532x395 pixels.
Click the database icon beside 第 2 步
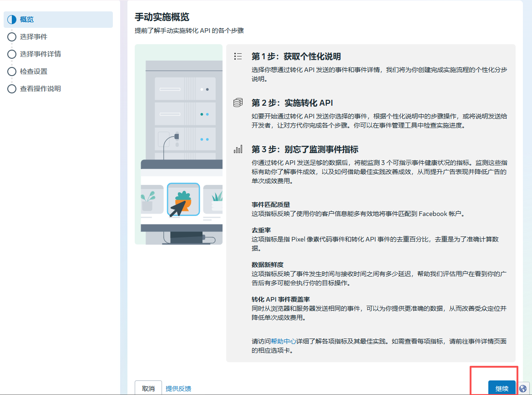point(238,103)
